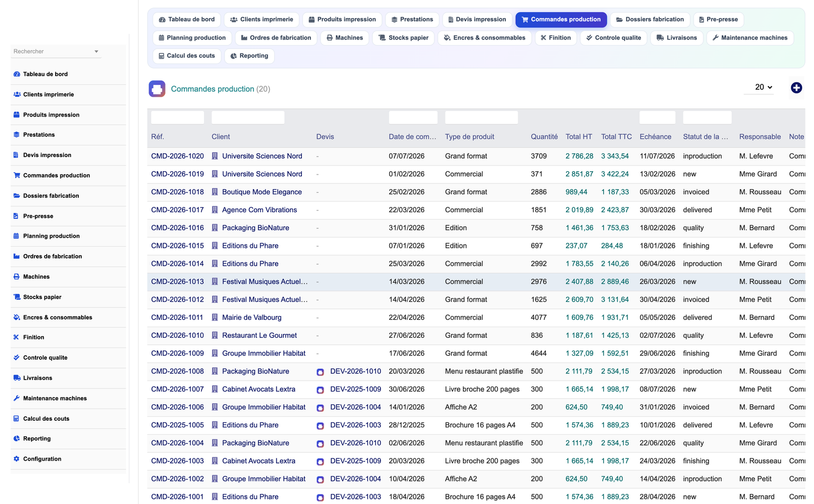
Task: Click the Machines sidebar printer icon
Action: pyautogui.click(x=17, y=277)
